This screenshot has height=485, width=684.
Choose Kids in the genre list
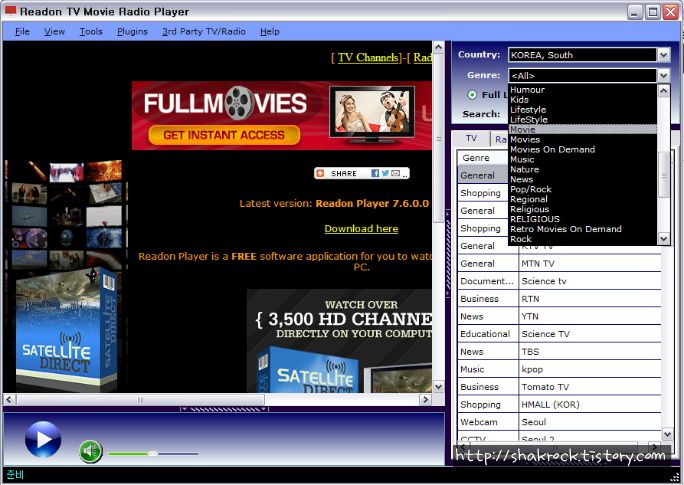582,99
